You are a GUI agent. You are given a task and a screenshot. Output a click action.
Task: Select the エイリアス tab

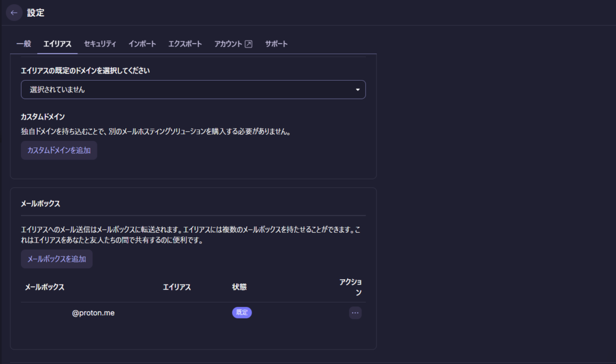(58, 44)
